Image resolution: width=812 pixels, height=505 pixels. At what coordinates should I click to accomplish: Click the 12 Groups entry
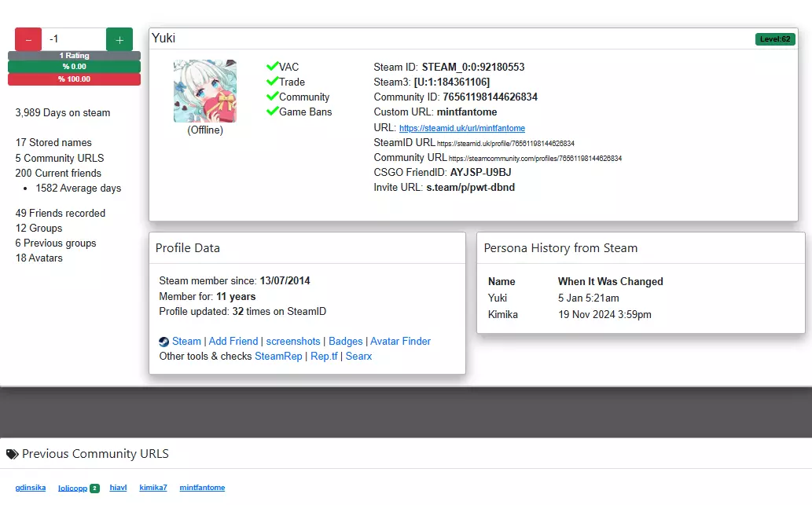point(39,229)
